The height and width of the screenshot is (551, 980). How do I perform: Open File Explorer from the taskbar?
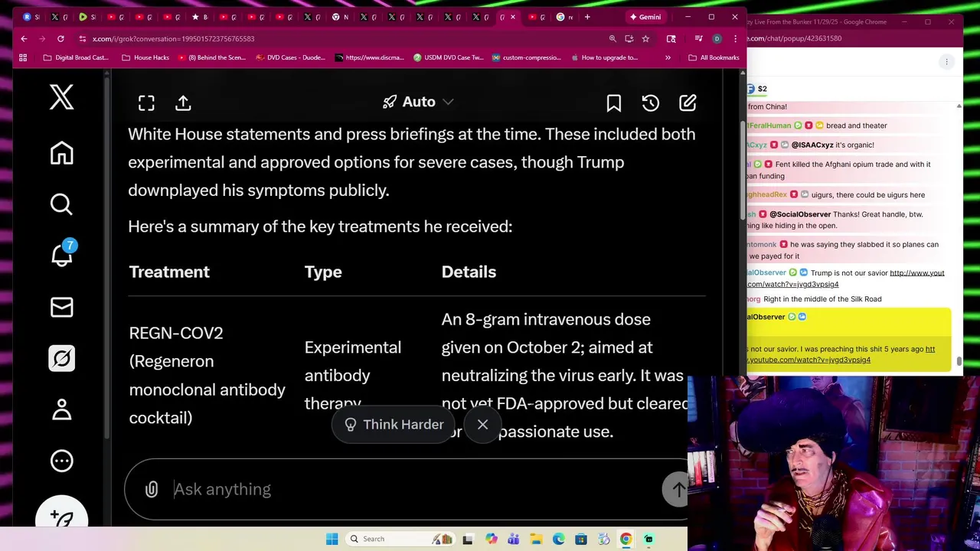(x=536, y=539)
